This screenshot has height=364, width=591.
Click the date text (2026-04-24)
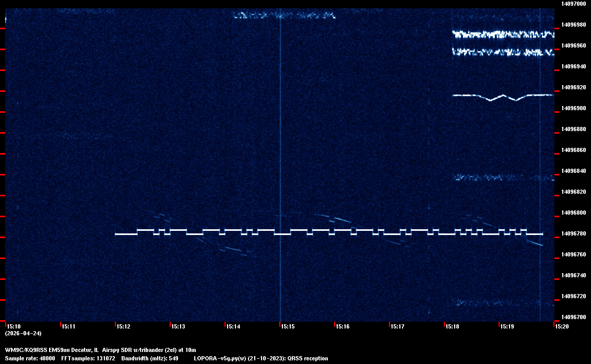point(23,333)
